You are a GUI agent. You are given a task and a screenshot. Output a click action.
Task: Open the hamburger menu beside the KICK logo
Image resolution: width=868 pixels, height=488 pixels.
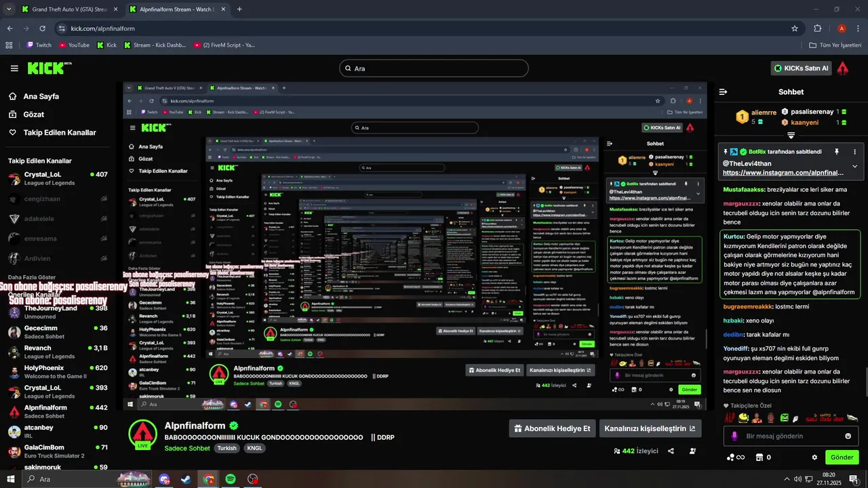[14, 68]
